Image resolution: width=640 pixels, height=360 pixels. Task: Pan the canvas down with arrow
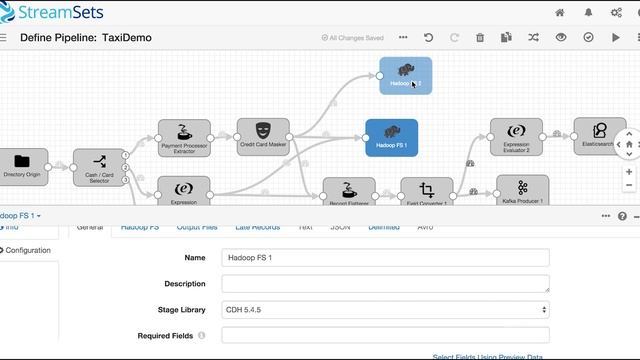coord(629,154)
